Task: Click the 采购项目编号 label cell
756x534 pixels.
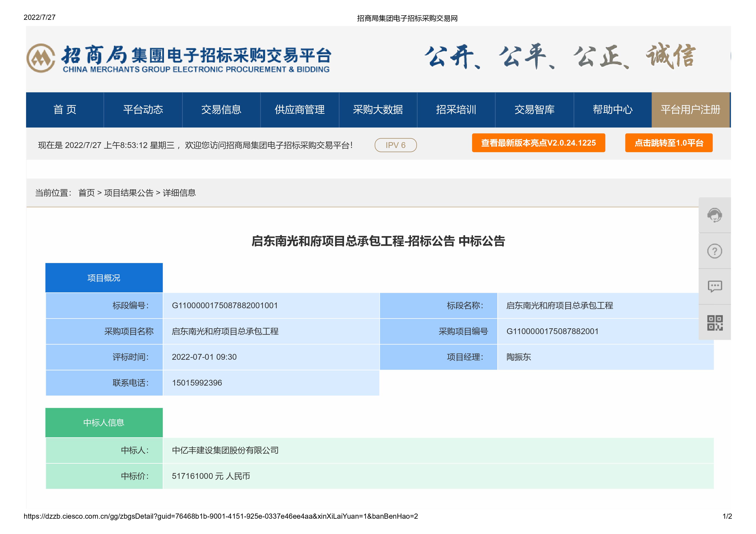Action: point(439,331)
